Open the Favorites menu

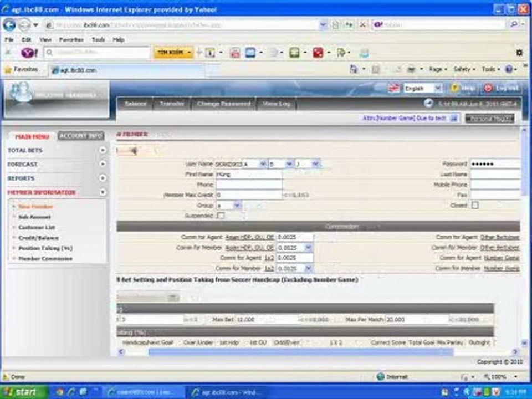click(x=71, y=40)
